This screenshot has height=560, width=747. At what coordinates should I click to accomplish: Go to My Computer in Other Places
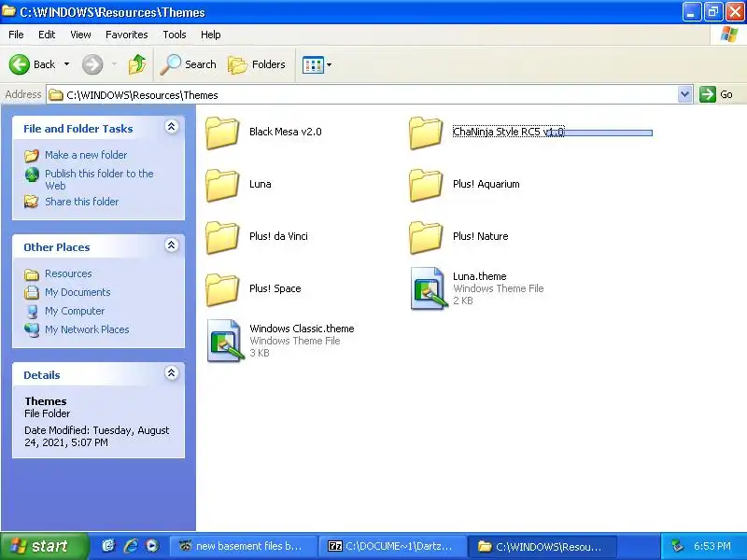click(75, 311)
